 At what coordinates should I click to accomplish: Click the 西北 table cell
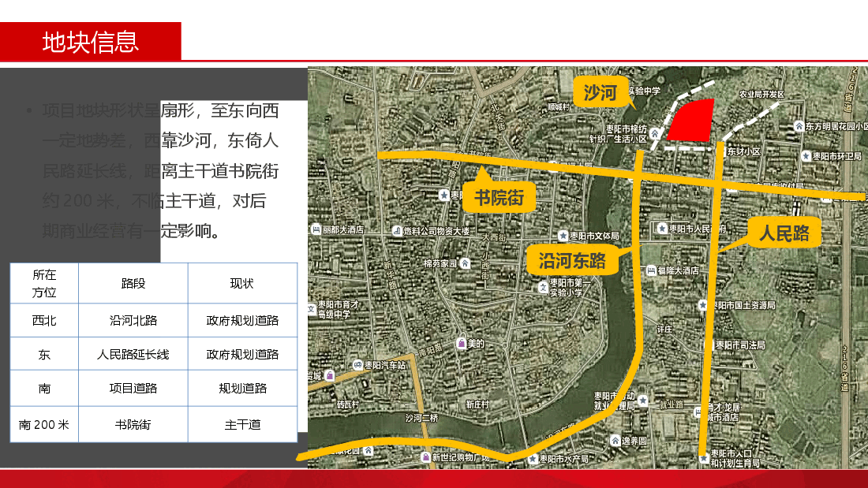click(44, 320)
